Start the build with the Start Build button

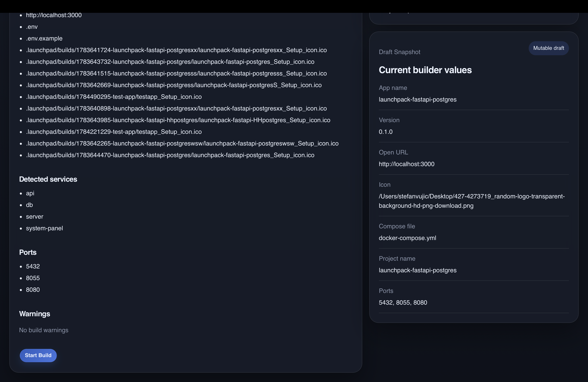[x=38, y=355]
